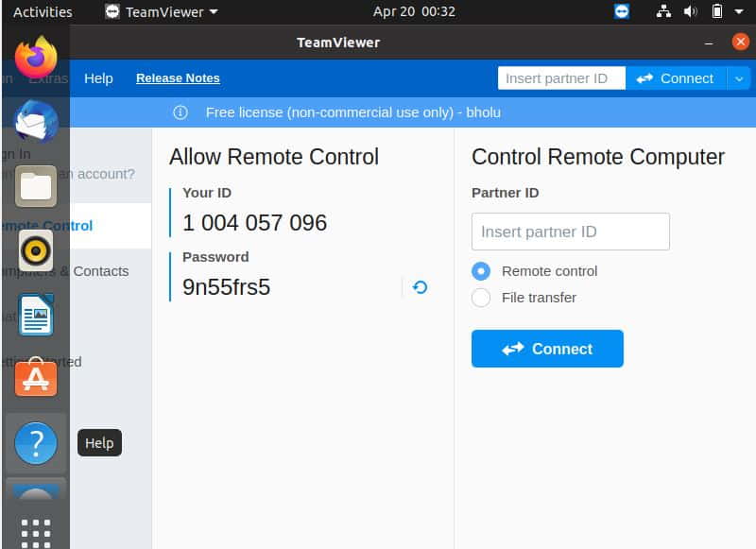Click the toolbar Connect button

676,78
